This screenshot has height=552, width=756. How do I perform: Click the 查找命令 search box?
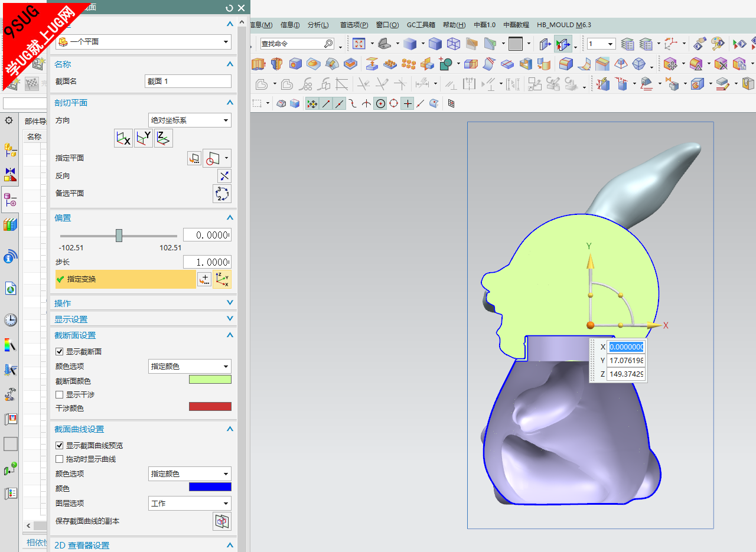[297, 44]
